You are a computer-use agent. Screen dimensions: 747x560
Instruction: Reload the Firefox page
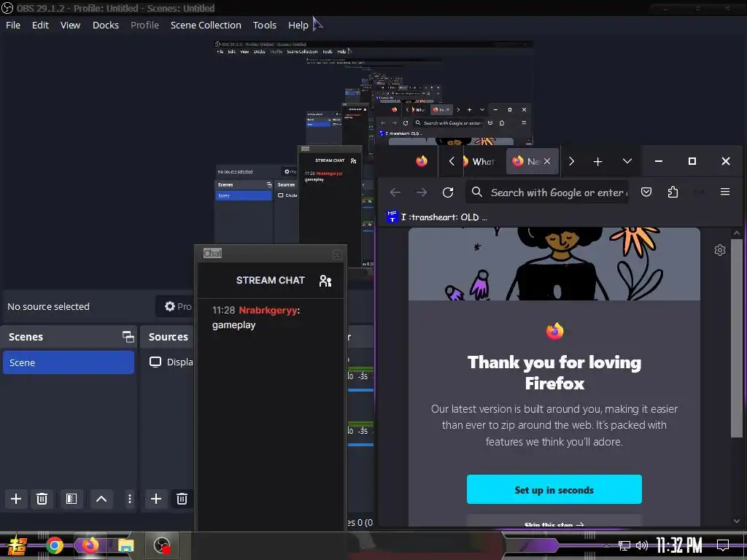point(448,192)
